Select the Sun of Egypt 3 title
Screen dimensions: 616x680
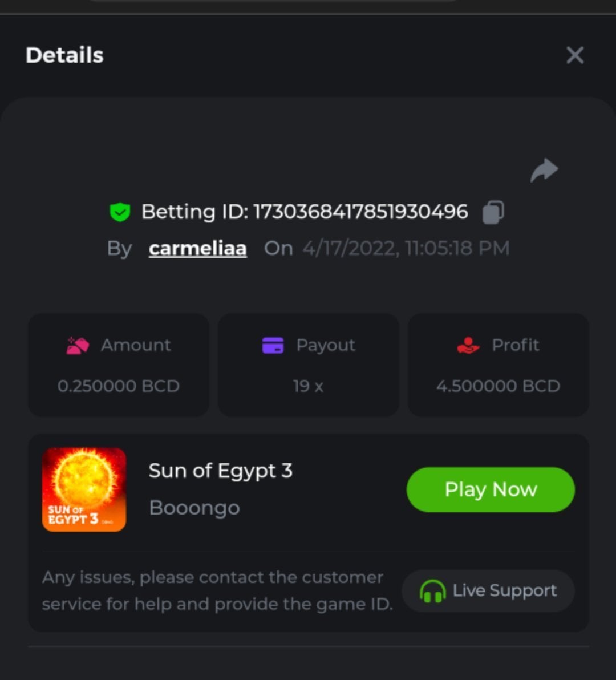pyautogui.click(x=220, y=471)
